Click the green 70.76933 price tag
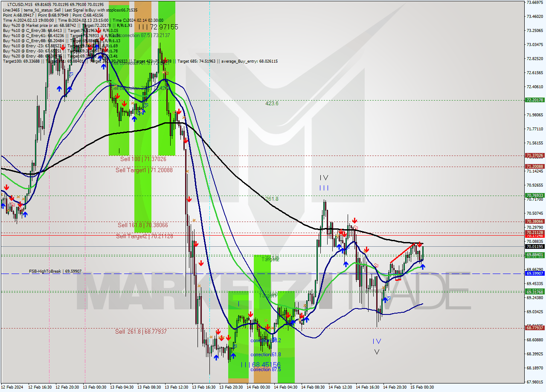546x392 pixels. pos(534,196)
